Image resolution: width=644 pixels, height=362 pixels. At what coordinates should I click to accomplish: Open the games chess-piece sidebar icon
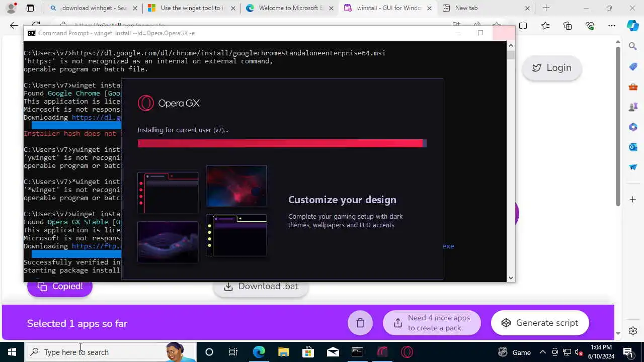pos(633,107)
